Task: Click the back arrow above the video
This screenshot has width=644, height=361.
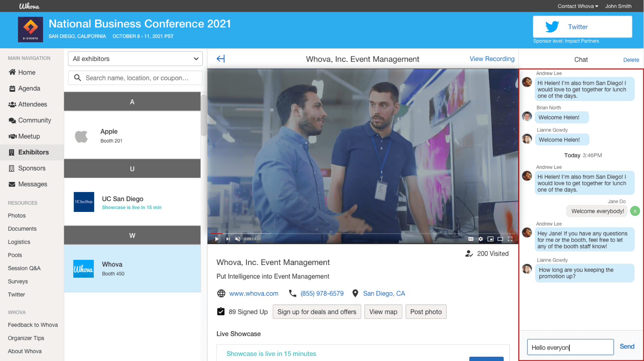Action: coord(220,59)
